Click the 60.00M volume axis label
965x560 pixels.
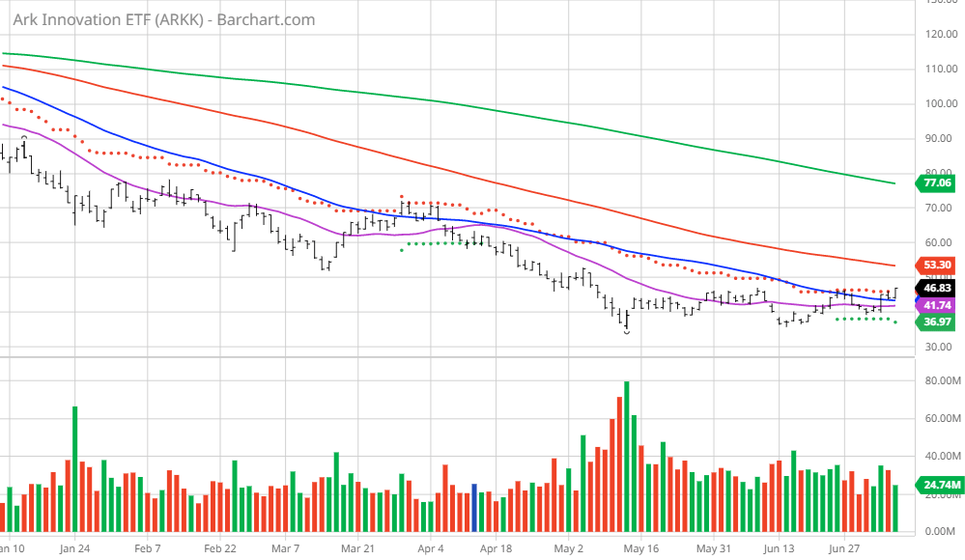point(942,418)
